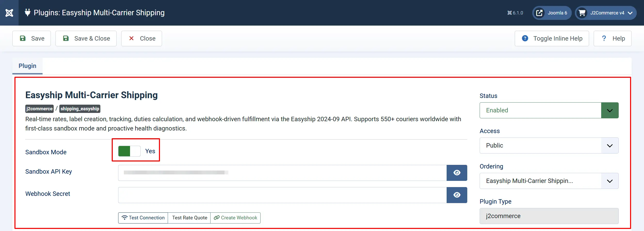
Task: Focus the Sandbox API Key field
Action: pyautogui.click(x=283, y=173)
